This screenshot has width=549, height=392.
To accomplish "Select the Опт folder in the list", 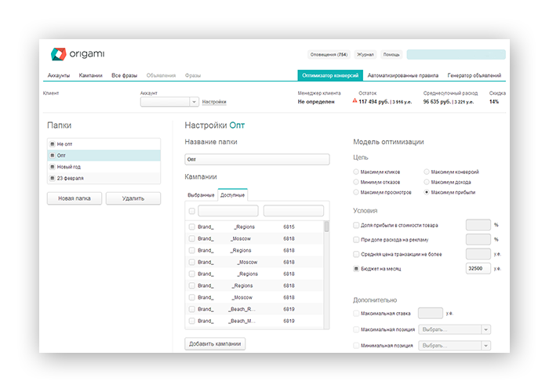I will (x=104, y=155).
